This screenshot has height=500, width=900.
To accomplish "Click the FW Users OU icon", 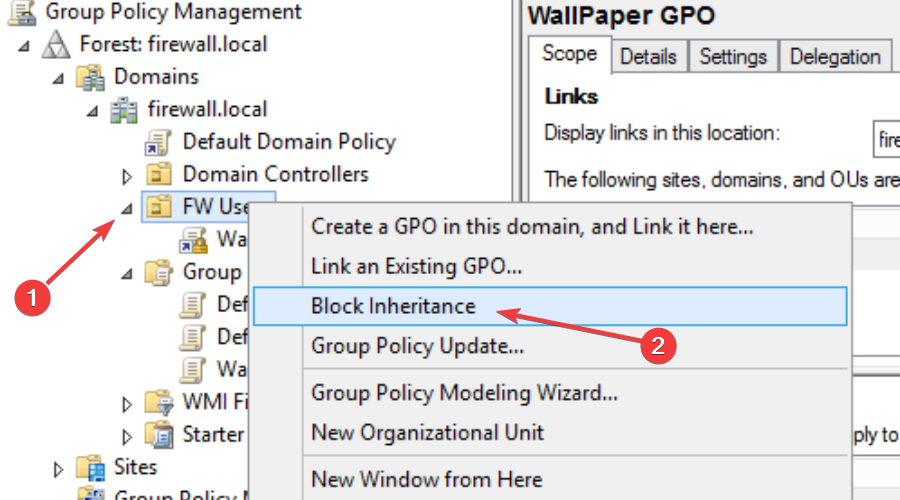I will click(x=160, y=207).
